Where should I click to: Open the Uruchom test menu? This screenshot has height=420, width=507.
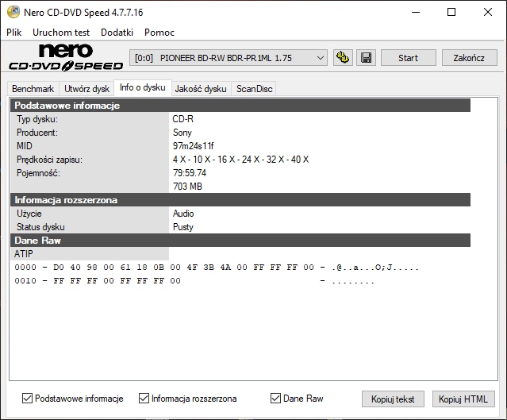[x=61, y=33]
